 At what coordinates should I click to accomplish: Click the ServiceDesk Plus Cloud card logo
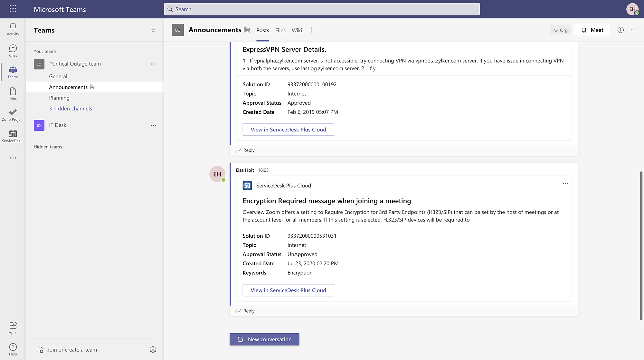pyautogui.click(x=247, y=185)
